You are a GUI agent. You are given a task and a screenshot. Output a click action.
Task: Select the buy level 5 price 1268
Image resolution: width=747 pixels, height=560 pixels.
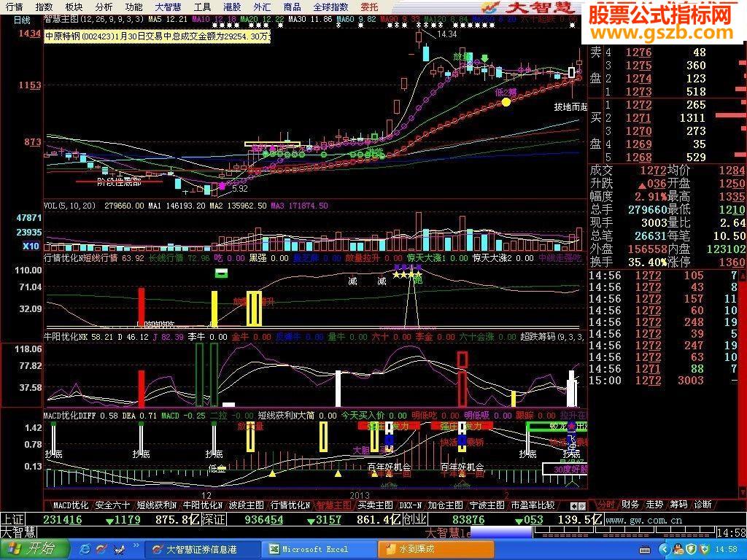click(638, 157)
